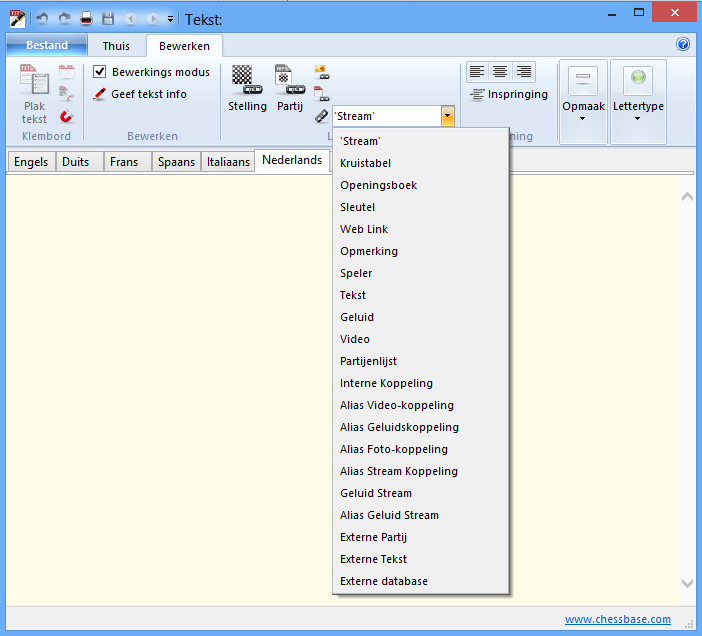The width and height of the screenshot is (702, 636).
Task: Switch to the Thuis ribbon tab
Action: pyautogui.click(x=116, y=46)
